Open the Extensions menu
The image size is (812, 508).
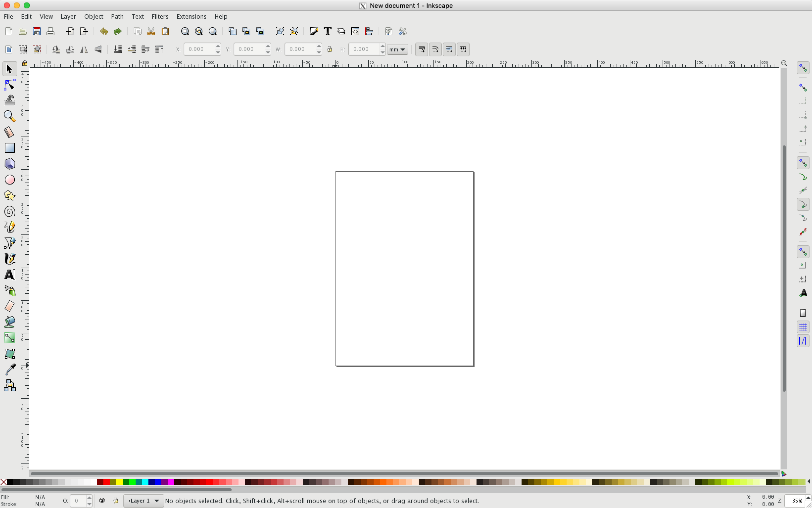click(191, 17)
